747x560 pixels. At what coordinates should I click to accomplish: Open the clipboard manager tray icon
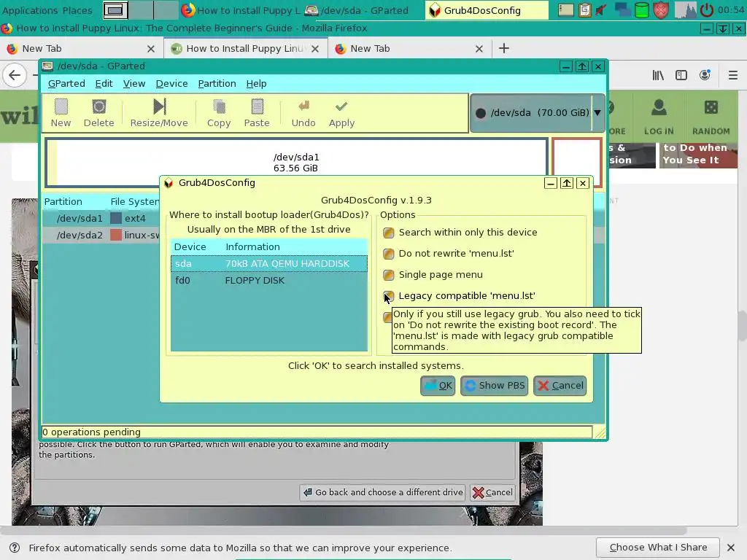(x=584, y=10)
